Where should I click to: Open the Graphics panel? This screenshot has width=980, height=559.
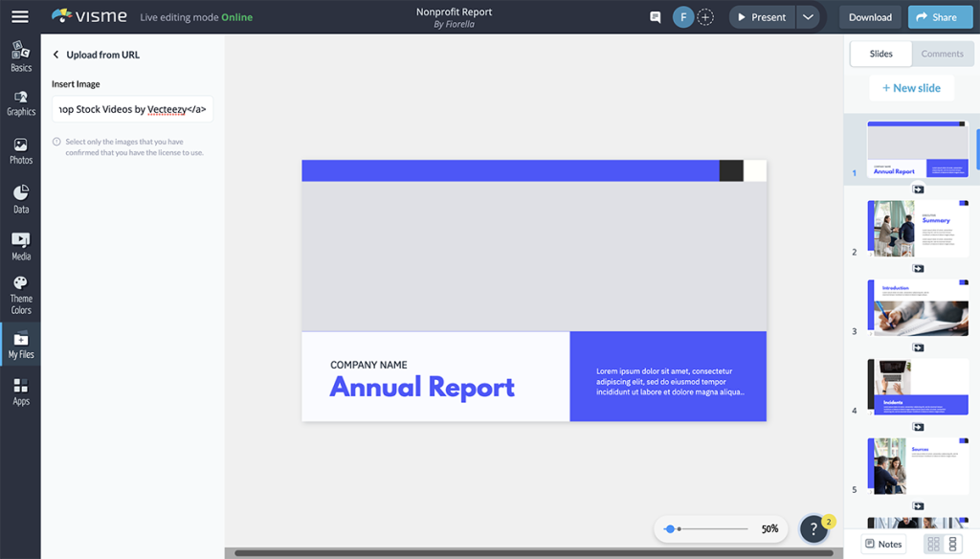(20, 101)
